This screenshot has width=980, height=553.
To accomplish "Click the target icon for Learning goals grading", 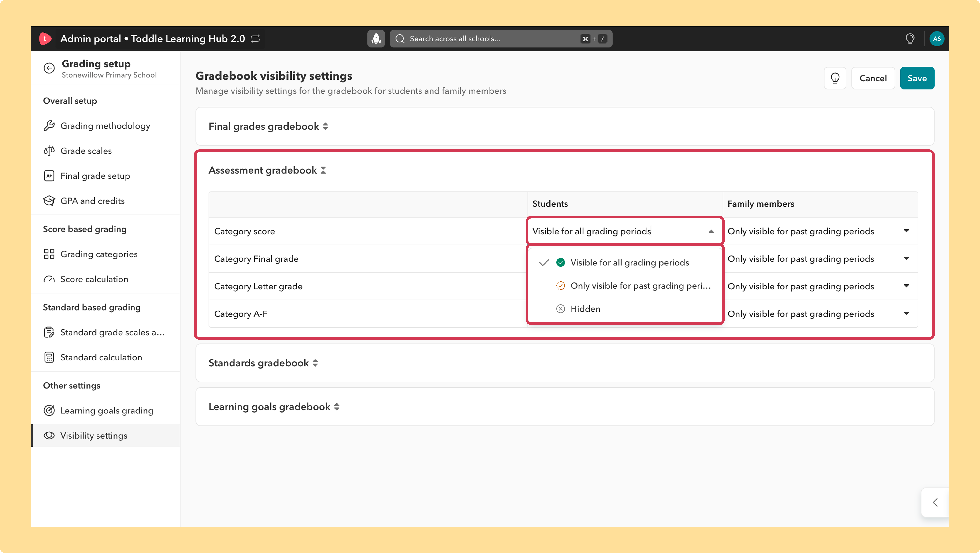I will (49, 411).
